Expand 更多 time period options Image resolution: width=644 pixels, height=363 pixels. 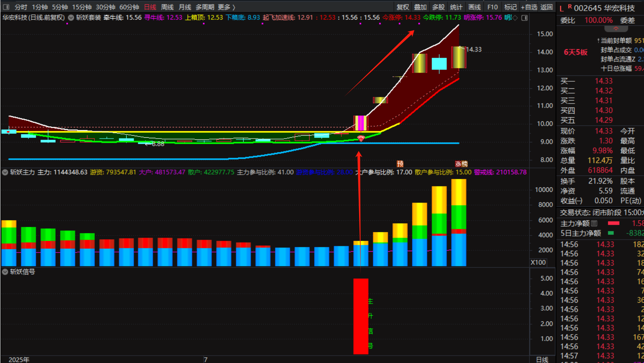(226, 7)
